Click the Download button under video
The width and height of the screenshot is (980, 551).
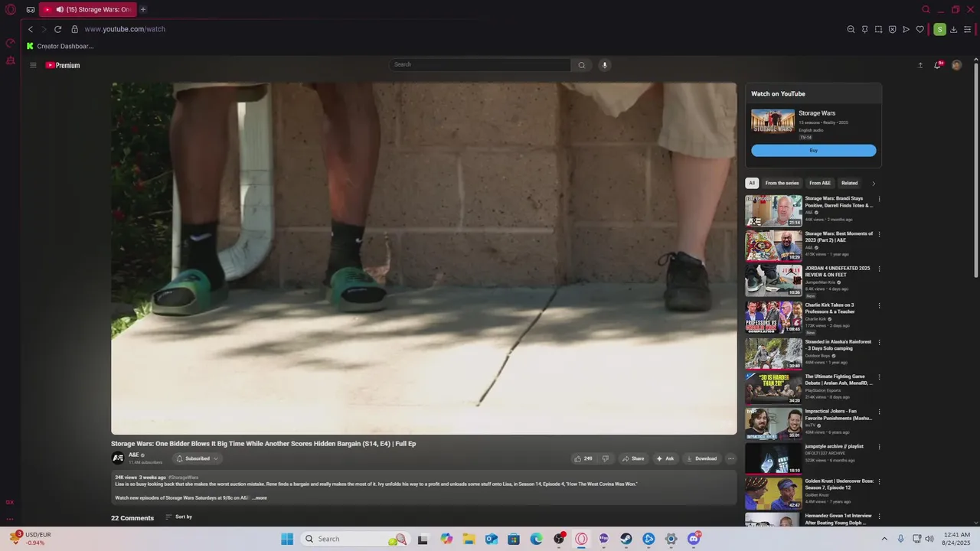tap(701, 458)
